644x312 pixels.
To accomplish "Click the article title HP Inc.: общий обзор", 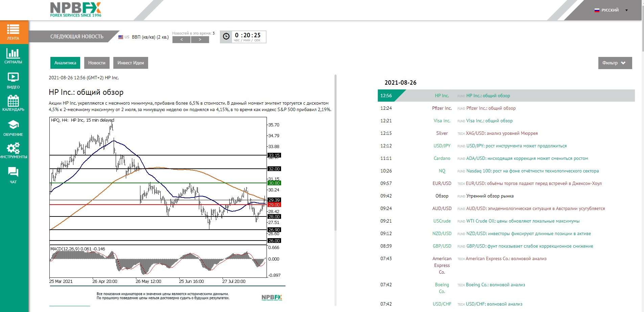I will [x=86, y=92].
